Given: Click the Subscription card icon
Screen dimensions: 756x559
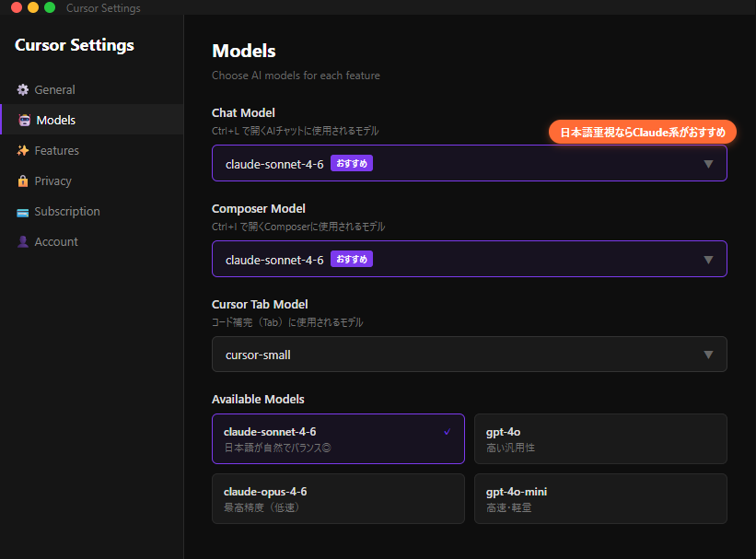Looking at the screenshot, I should [23, 212].
